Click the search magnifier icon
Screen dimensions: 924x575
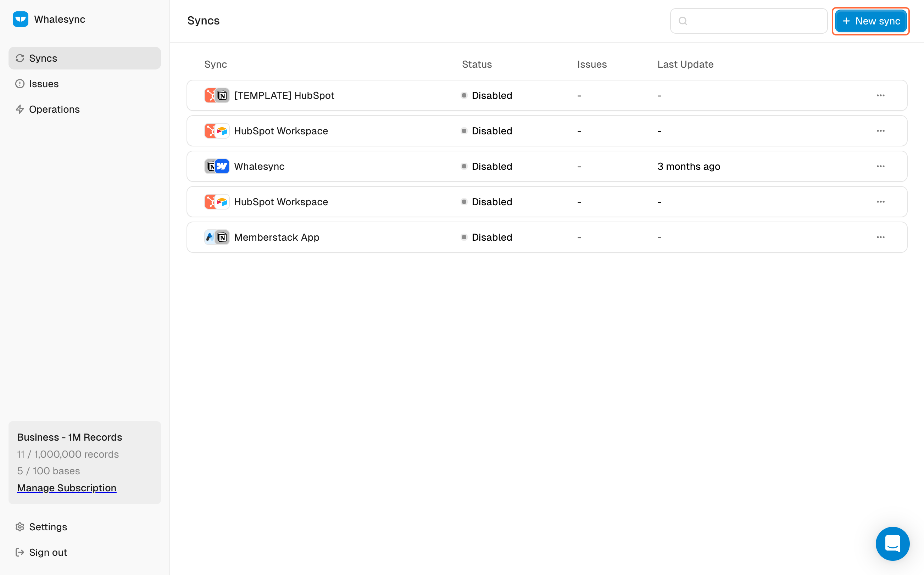click(683, 21)
